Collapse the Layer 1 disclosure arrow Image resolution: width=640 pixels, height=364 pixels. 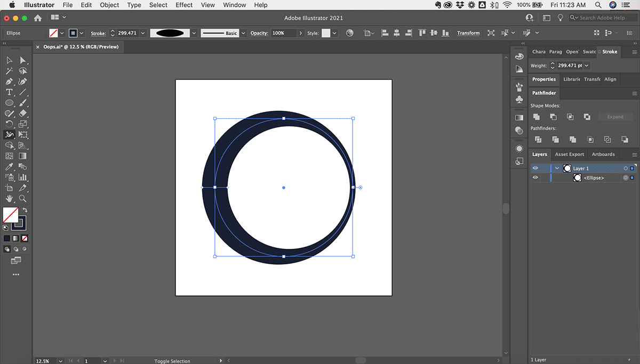[x=557, y=168]
